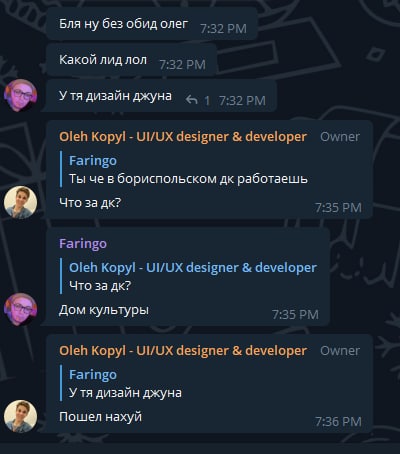Select the «Пошел нахуй» message text
The image size is (400, 454).
tap(100, 417)
